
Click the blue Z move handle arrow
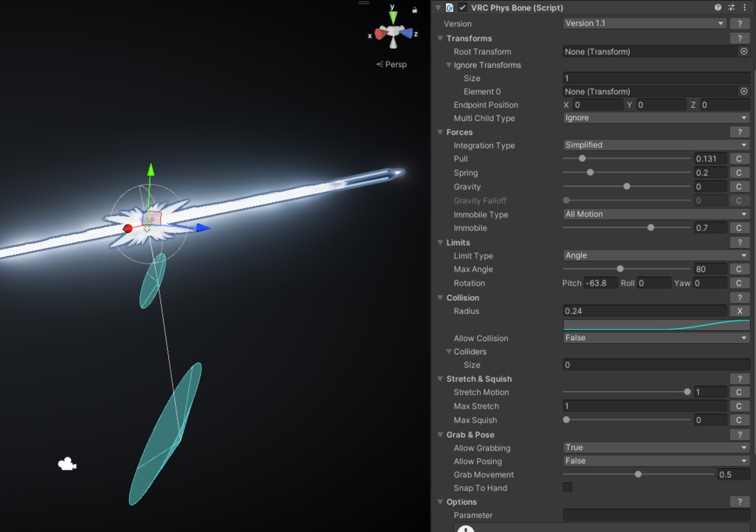(x=204, y=228)
